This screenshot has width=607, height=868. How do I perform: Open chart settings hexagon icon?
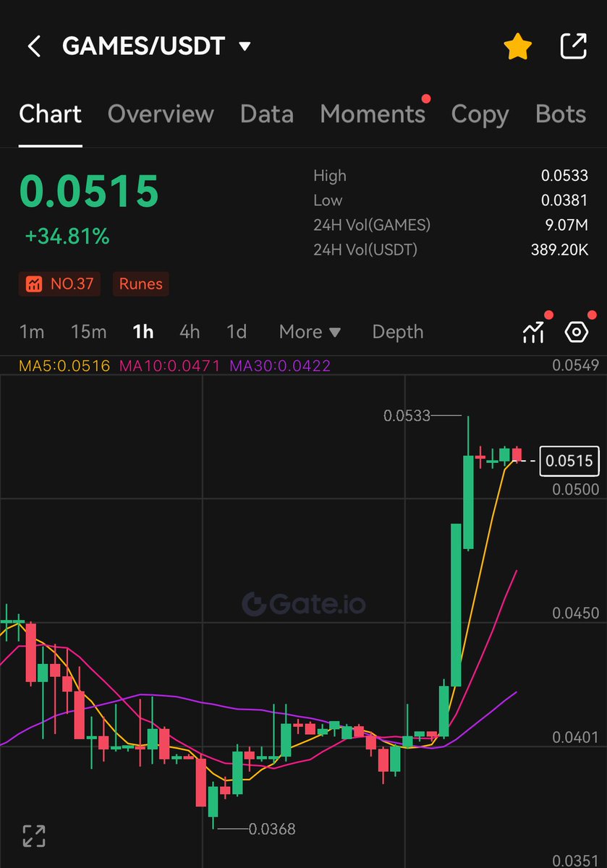(577, 332)
